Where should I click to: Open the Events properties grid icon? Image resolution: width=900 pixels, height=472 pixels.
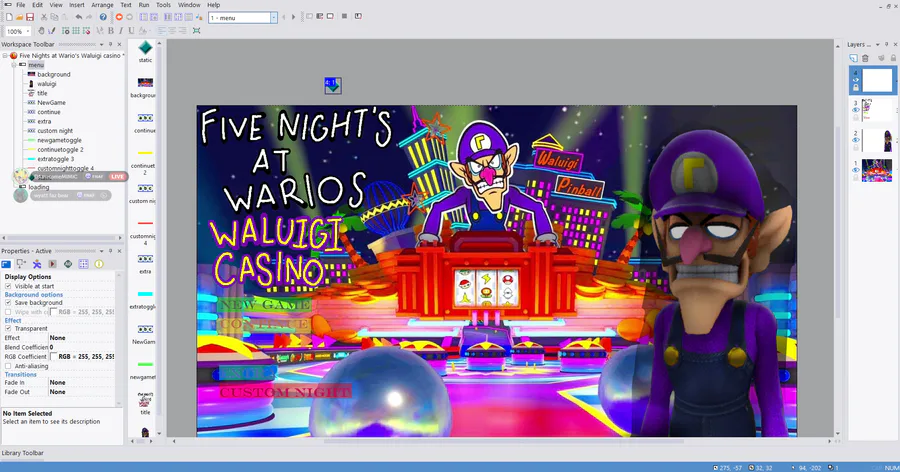83,264
